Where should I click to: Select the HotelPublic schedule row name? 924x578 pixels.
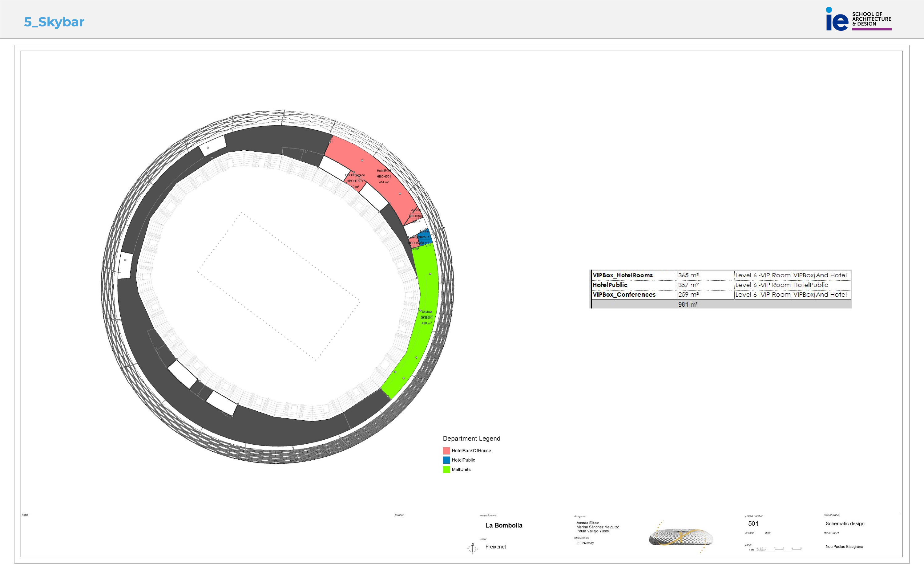click(610, 285)
